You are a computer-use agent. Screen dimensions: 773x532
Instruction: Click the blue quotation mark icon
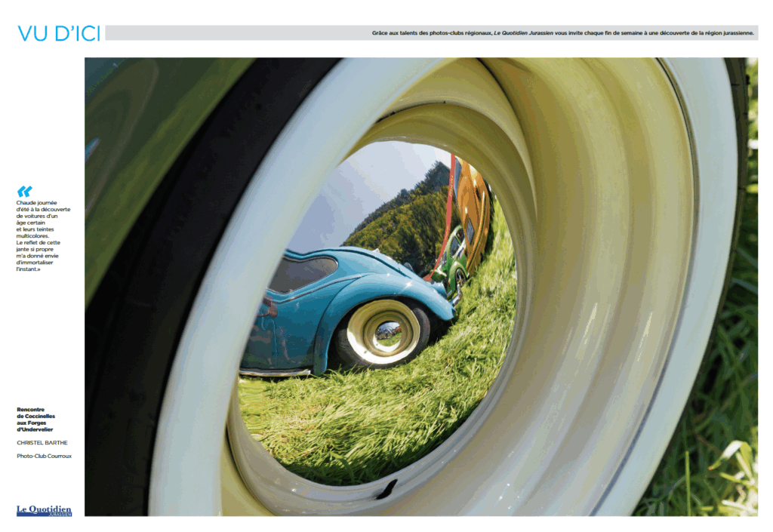[24, 192]
